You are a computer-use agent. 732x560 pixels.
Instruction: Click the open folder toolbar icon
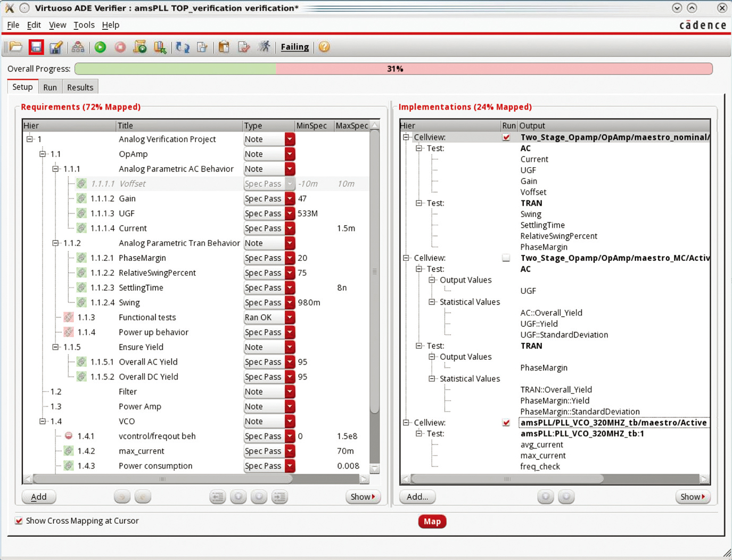point(16,47)
